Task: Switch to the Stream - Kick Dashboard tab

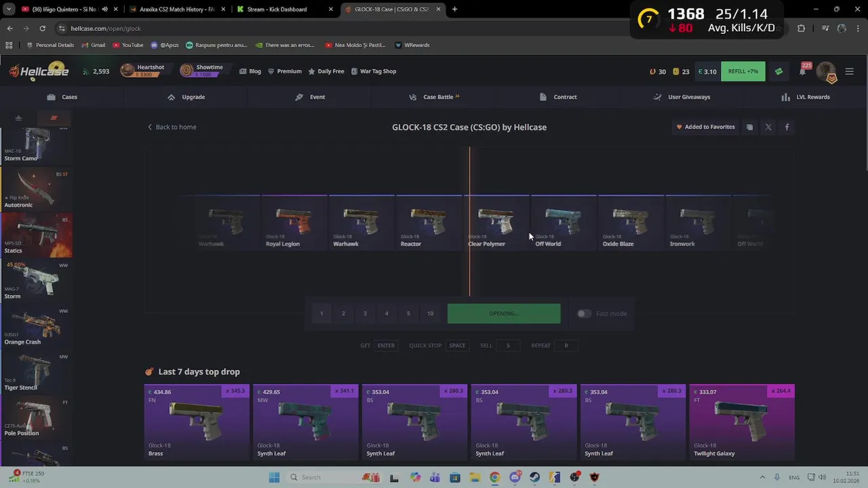Action: click(285, 9)
